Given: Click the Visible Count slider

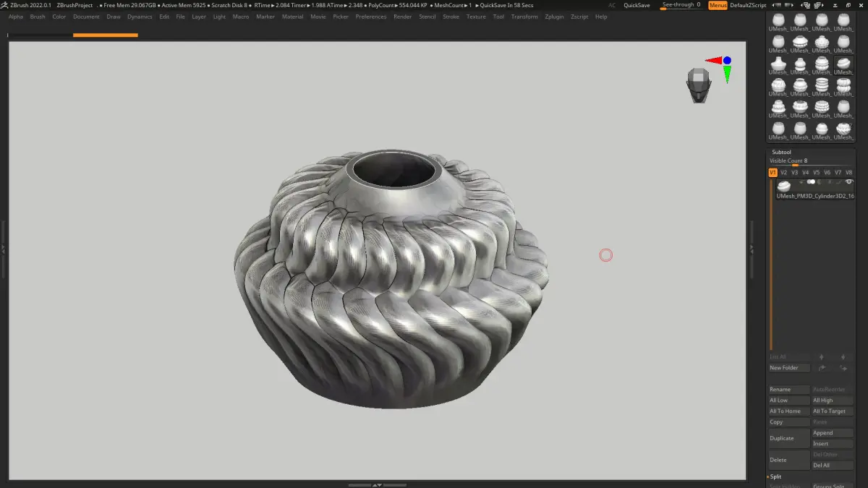Looking at the screenshot, I should coord(811,161).
